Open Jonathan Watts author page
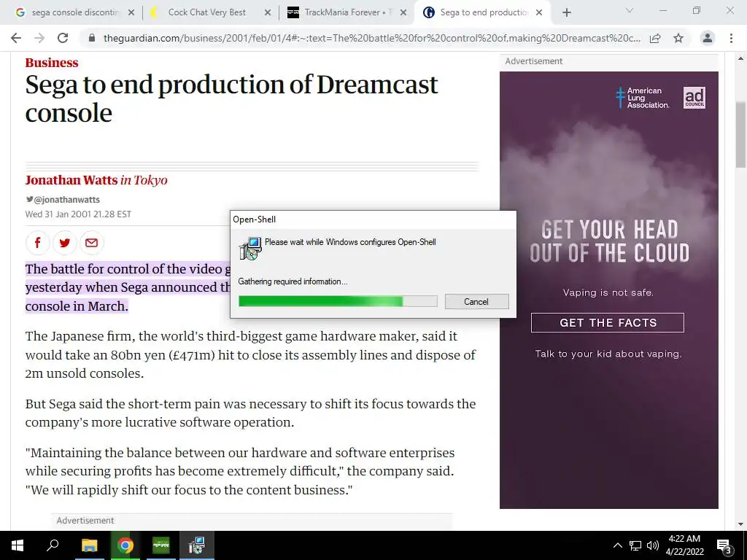The image size is (747, 560). point(71,180)
